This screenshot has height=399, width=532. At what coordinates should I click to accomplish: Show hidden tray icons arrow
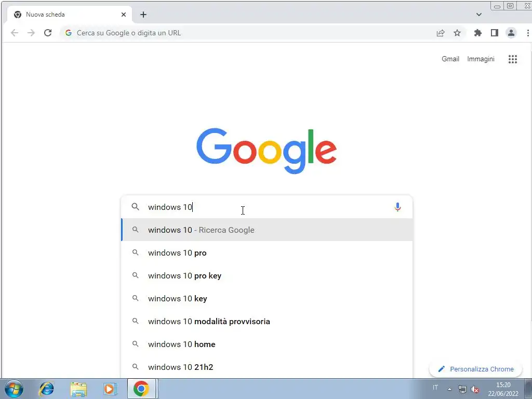point(449,389)
